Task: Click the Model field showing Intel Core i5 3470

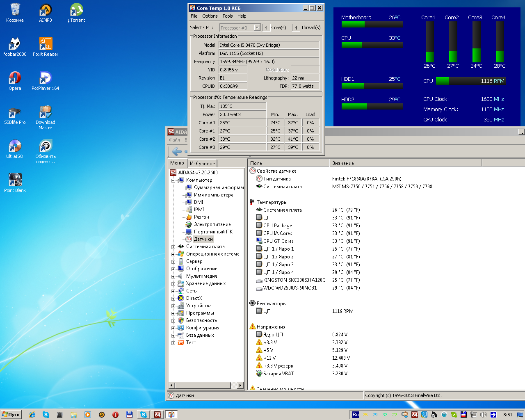Action: tap(269, 45)
